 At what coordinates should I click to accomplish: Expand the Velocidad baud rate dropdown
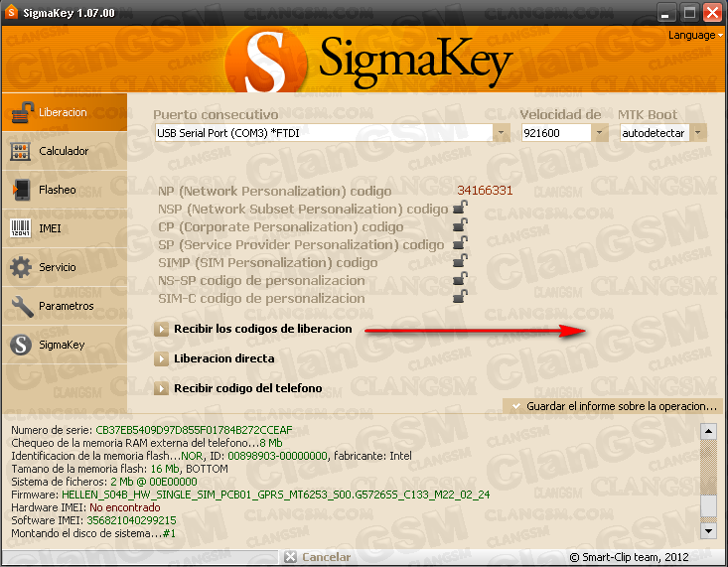(600, 133)
